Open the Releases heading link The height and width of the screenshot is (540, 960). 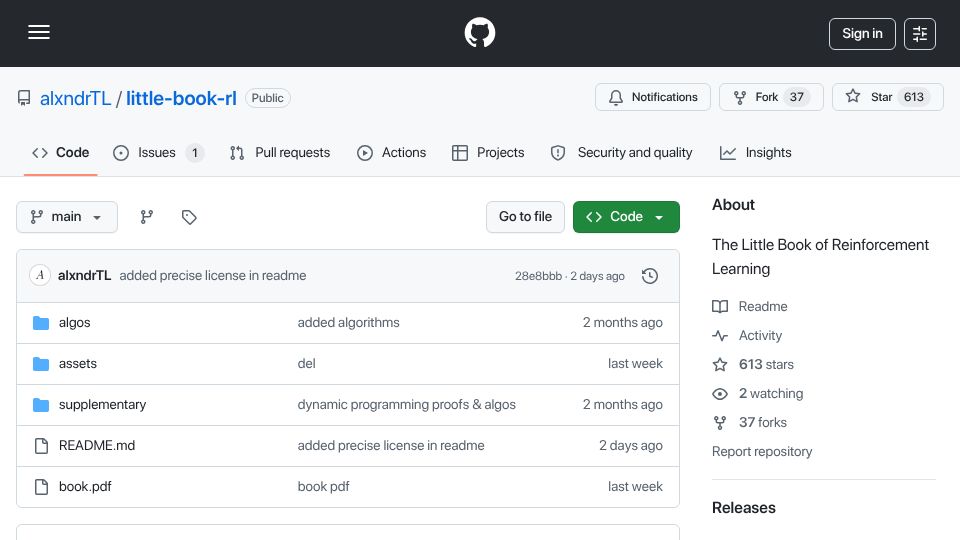pyautogui.click(x=744, y=508)
